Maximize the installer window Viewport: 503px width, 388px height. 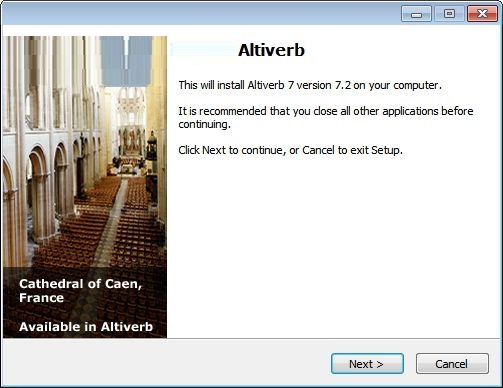tap(449, 14)
